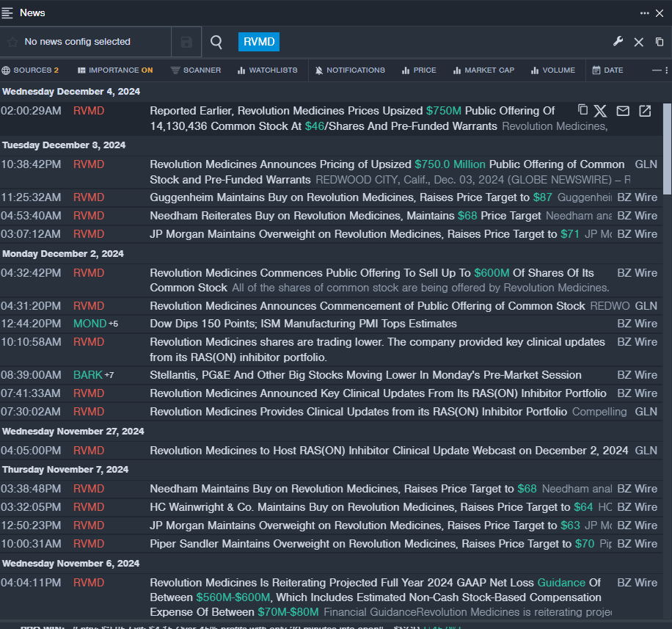Toggle the Importance ON filter
Screen dimensions: 672x629
point(115,70)
